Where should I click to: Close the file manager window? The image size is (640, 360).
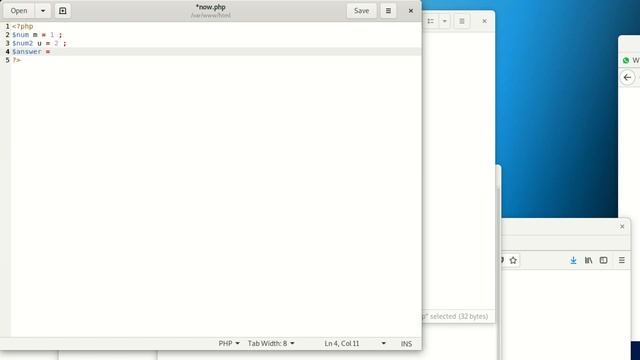pyautogui.click(x=484, y=21)
